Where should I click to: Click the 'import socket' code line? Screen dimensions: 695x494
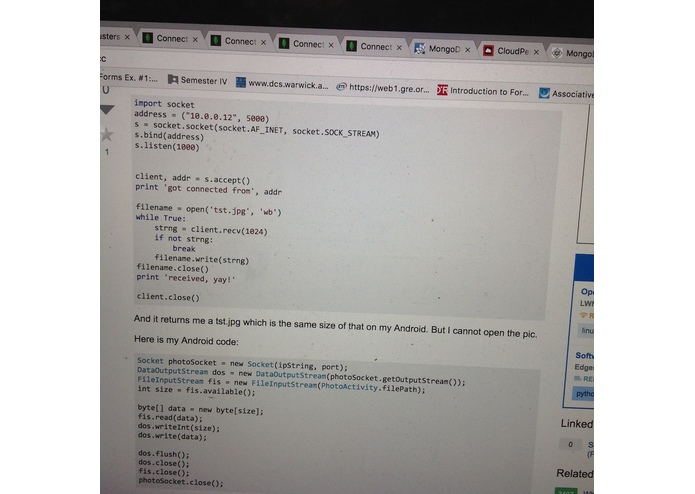164,104
